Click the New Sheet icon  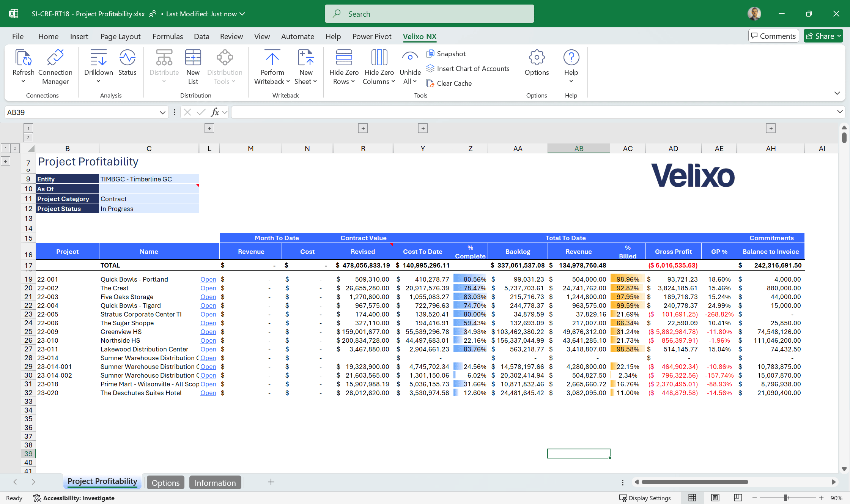306,58
